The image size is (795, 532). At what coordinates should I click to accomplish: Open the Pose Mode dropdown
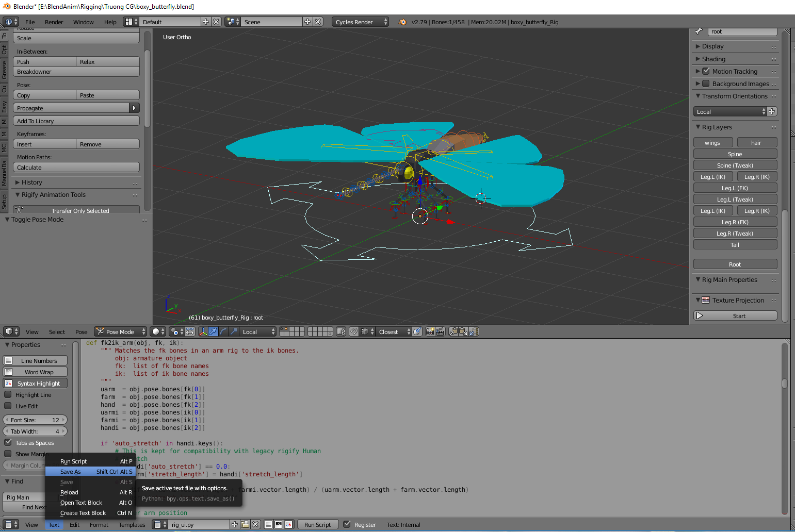click(x=120, y=331)
